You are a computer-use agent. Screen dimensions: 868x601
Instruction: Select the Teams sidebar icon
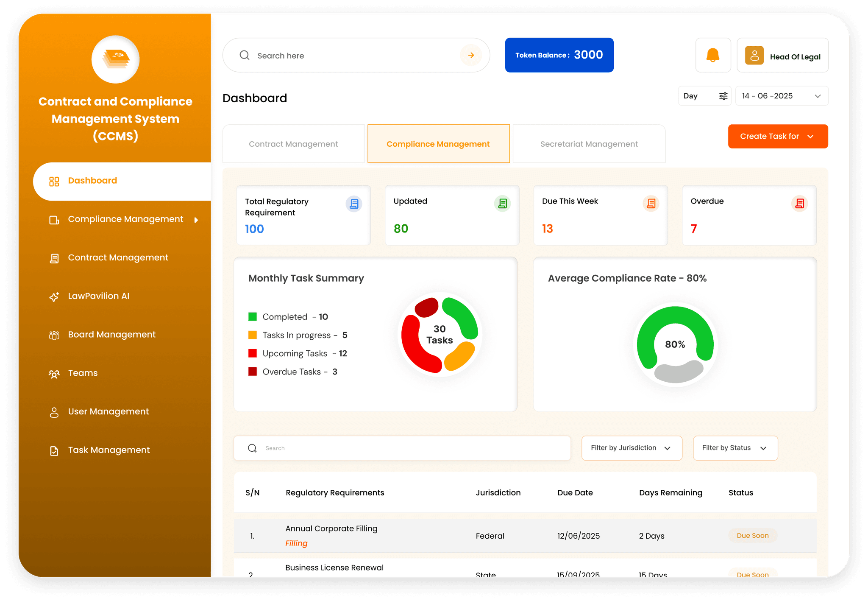[54, 373]
